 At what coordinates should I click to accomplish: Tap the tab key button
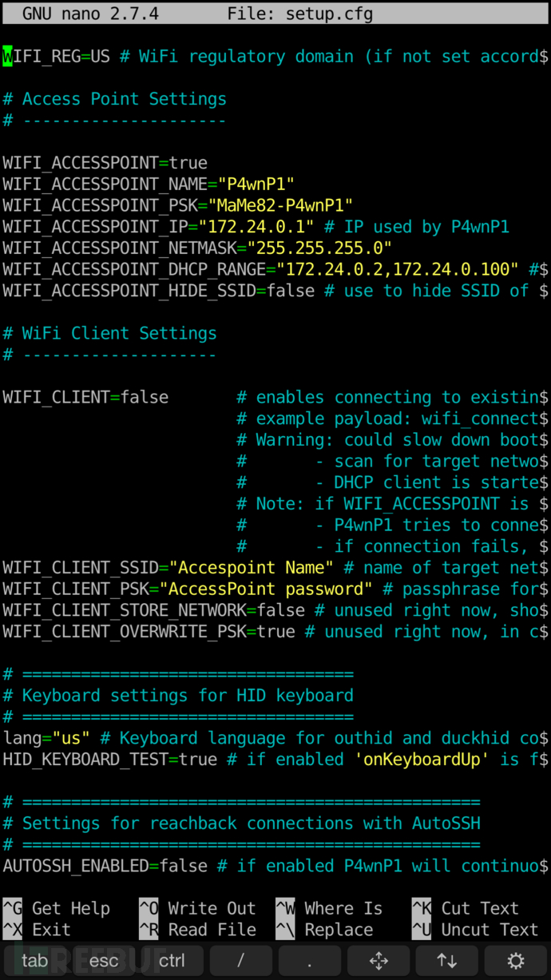(x=34, y=960)
